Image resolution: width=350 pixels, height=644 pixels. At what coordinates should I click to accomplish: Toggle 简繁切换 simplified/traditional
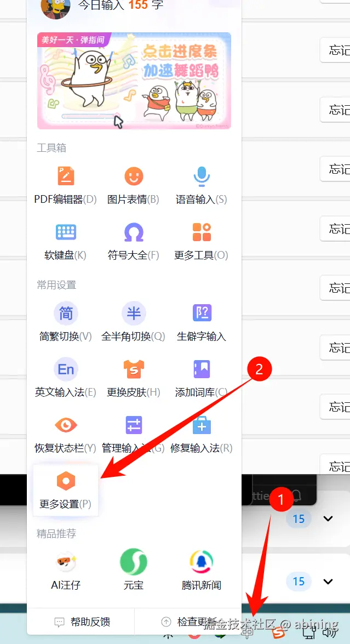[x=66, y=322]
